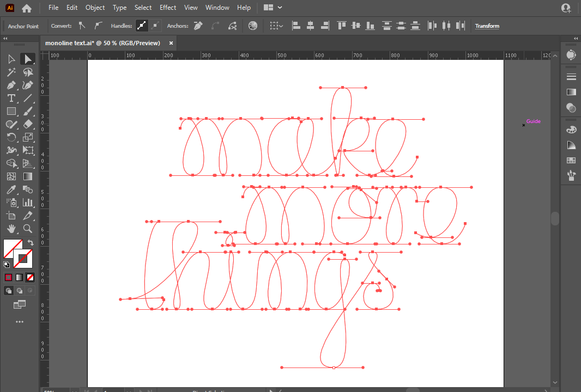Convert selected anchor points to corner

82,26
